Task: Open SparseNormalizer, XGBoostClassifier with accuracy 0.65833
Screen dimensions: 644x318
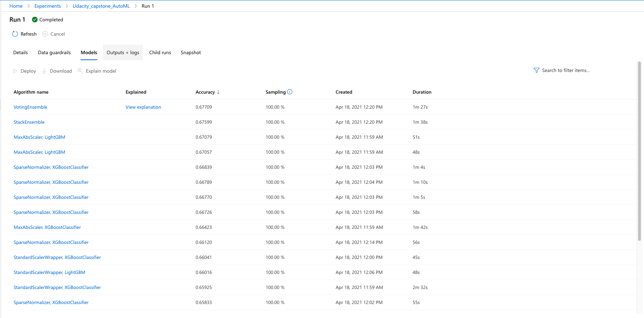Action: pyautogui.click(x=51, y=302)
